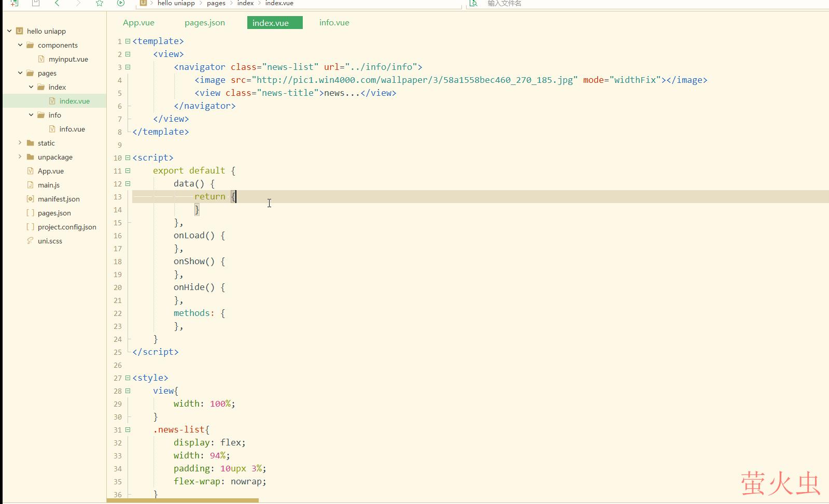829x504 pixels.
Task: Switch to the App.vue tab
Action: click(138, 23)
